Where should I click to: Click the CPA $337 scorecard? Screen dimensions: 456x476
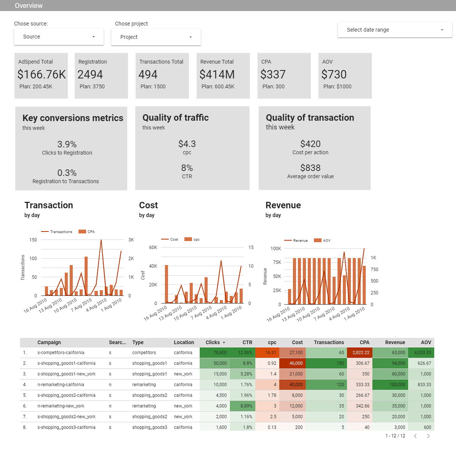click(x=284, y=76)
